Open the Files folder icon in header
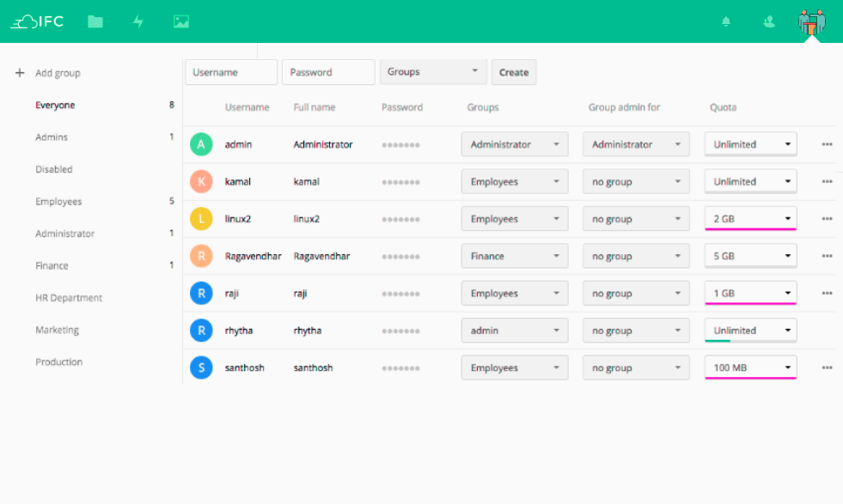 [x=95, y=21]
